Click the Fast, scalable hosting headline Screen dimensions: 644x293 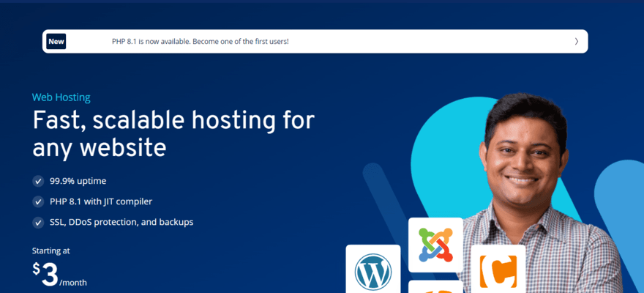173,134
